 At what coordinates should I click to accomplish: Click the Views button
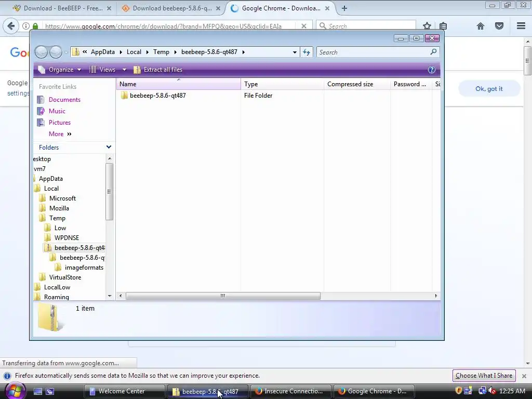click(x=102, y=70)
